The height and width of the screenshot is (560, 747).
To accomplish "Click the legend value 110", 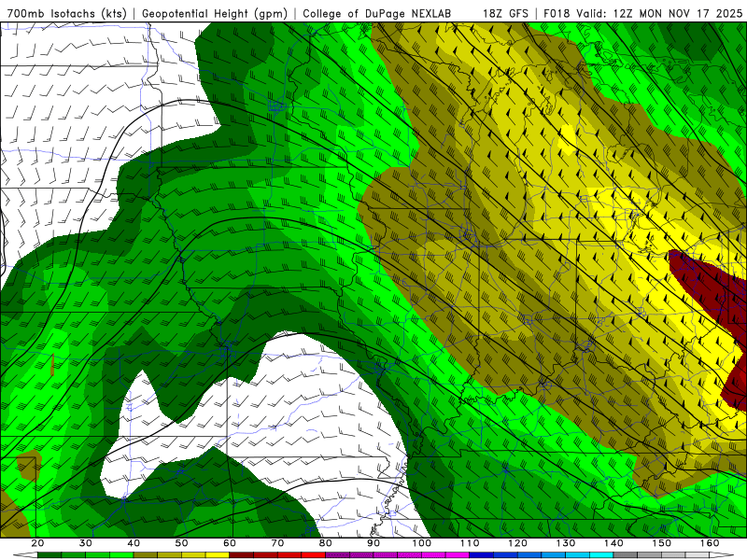I will tap(470, 543).
